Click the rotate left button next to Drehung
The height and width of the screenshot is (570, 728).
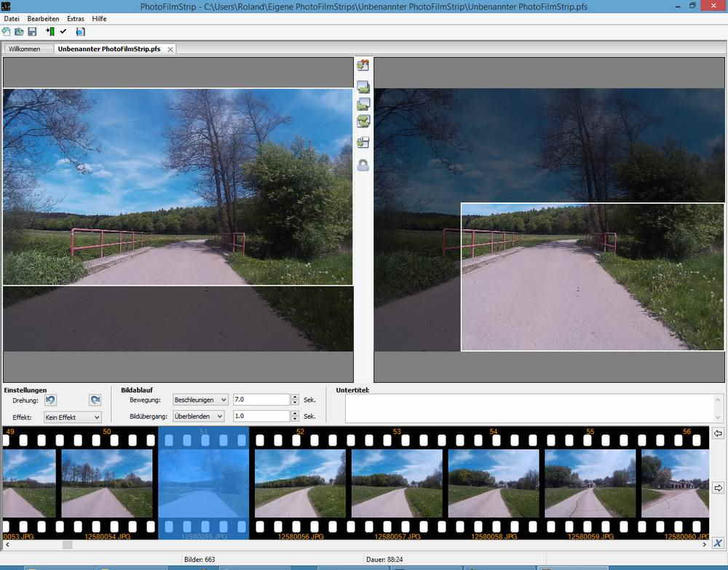point(50,400)
